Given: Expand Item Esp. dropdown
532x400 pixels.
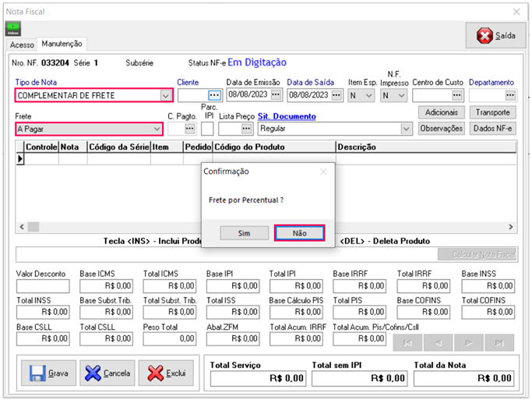Looking at the screenshot, I should pyautogui.click(x=369, y=95).
